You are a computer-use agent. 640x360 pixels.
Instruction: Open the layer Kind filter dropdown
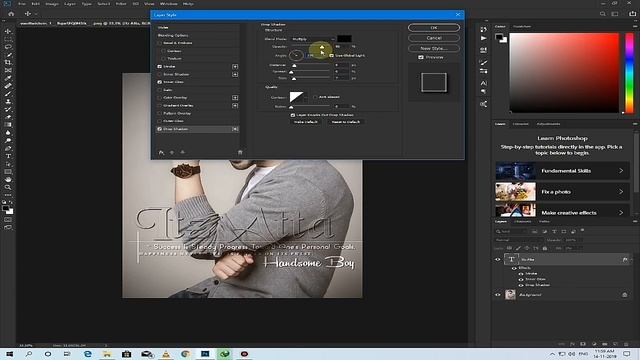click(x=513, y=231)
